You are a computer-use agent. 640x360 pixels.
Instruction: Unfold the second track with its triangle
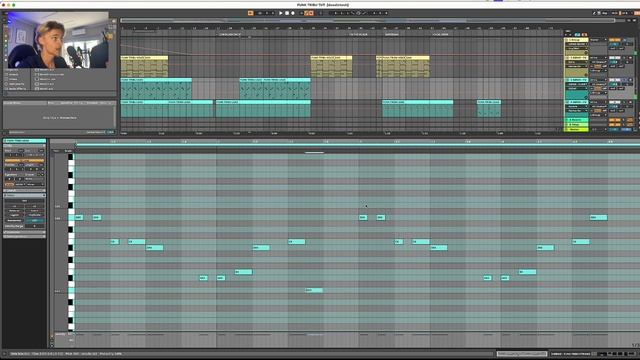point(567,58)
